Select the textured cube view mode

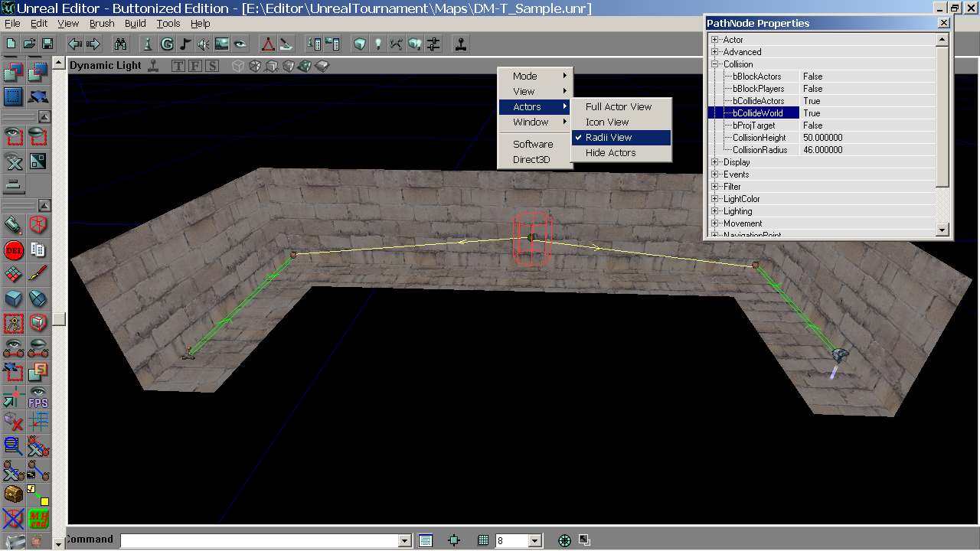(x=289, y=66)
